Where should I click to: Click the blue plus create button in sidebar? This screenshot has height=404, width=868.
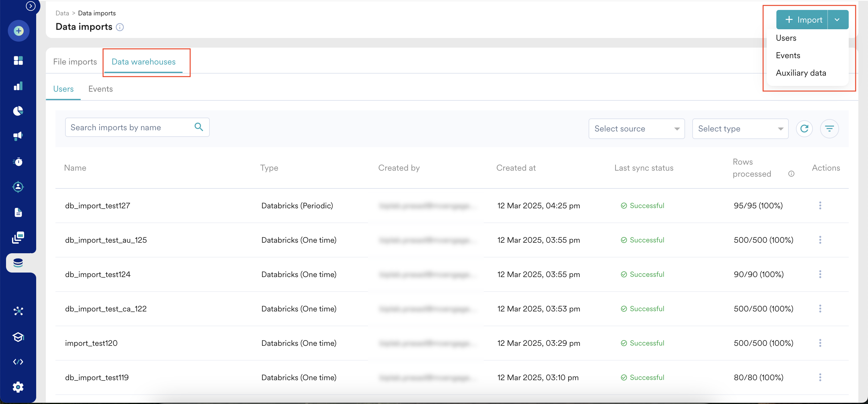[x=18, y=31]
